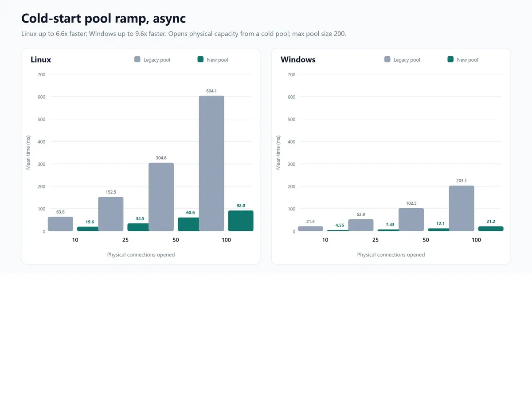Click the Linux New pool legend swatch

pos(200,59)
